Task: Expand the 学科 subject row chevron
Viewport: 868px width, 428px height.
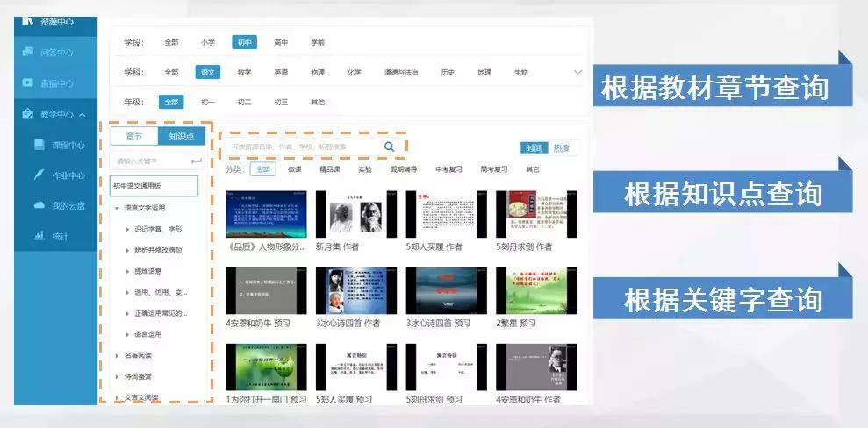Action: coord(577,72)
